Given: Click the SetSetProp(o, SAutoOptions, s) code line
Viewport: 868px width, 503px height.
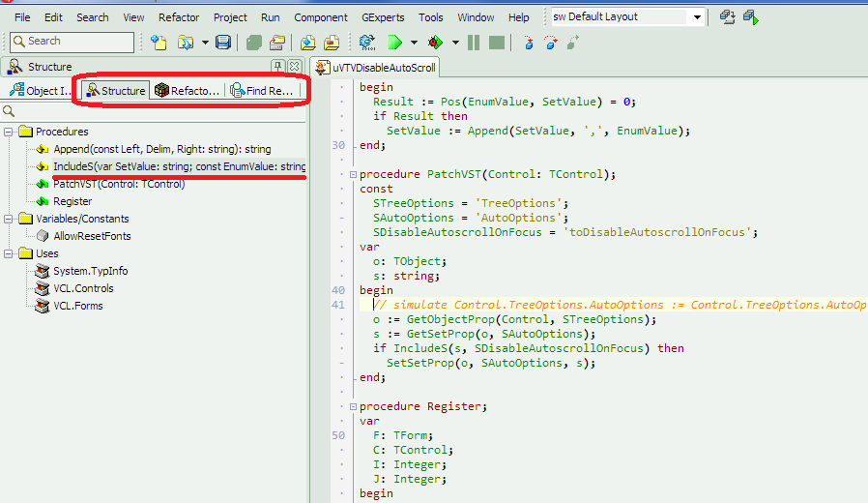Looking at the screenshot, I should pos(491,363).
